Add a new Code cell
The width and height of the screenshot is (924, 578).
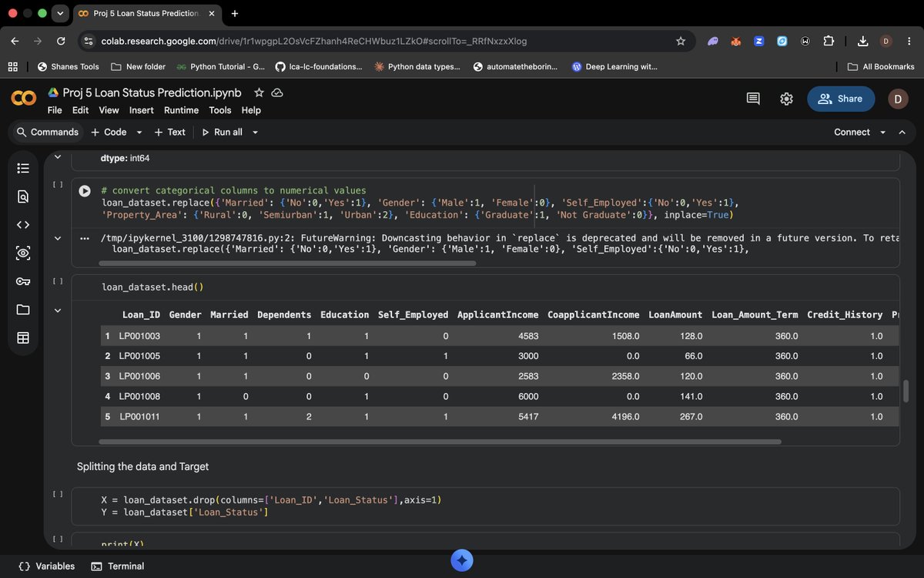click(x=109, y=133)
